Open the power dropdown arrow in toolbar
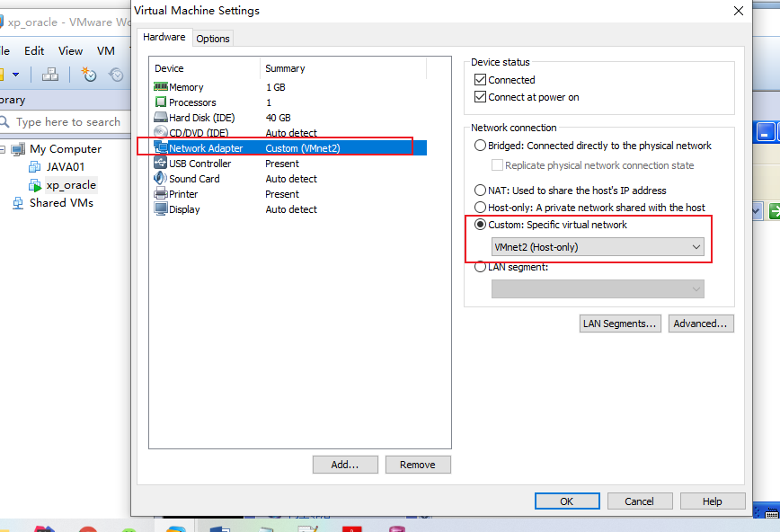 [16, 75]
